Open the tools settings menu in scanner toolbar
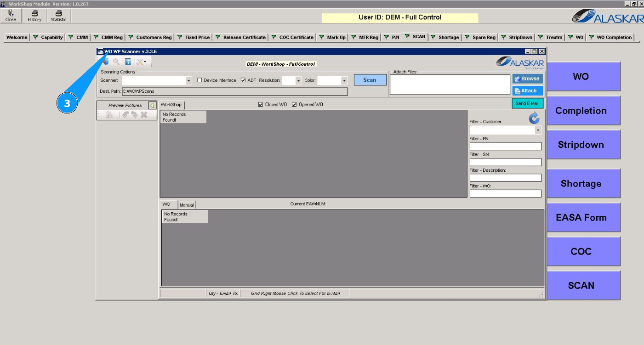Image resolution: width=644 pixels, height=345 pixels. coord(142,62)
